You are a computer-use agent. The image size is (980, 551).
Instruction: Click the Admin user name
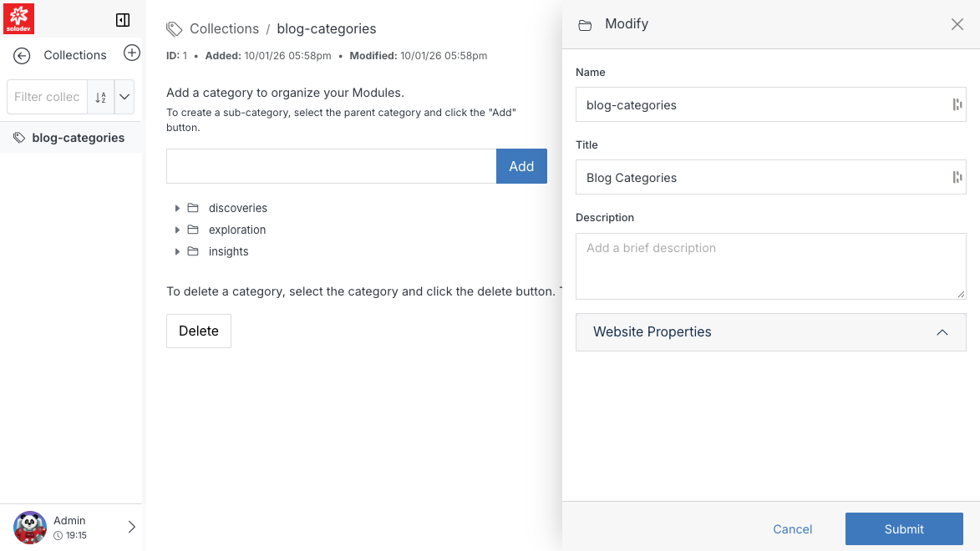click(x=69, y=520)
